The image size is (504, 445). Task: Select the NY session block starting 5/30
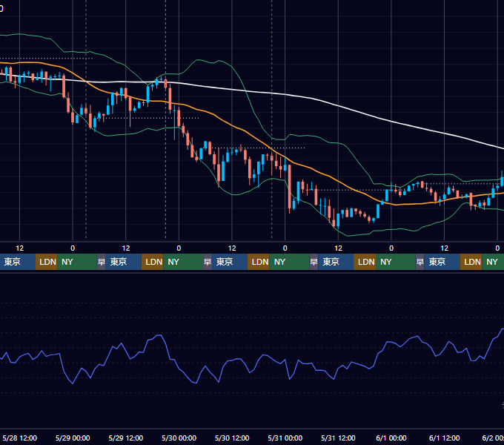click(289, 262)
